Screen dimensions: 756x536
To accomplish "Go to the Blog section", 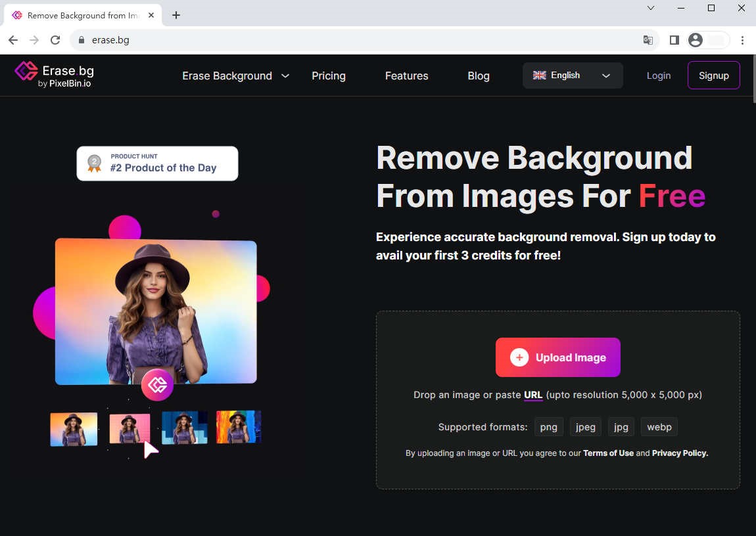I will click(x=478, y=76).
